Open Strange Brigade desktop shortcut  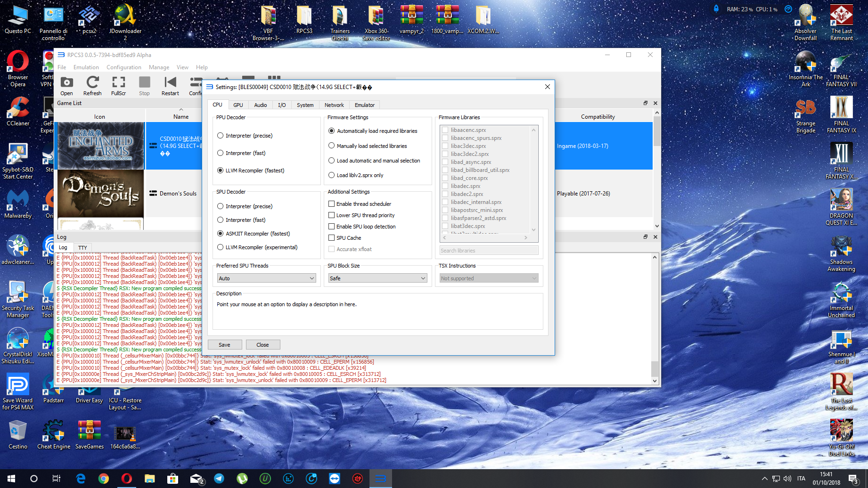point(805,115)
